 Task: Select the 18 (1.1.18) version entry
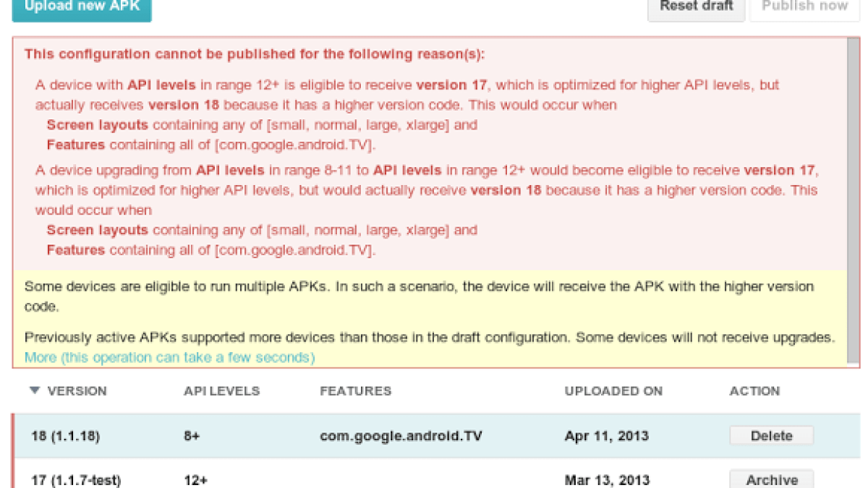coord(65,436)
